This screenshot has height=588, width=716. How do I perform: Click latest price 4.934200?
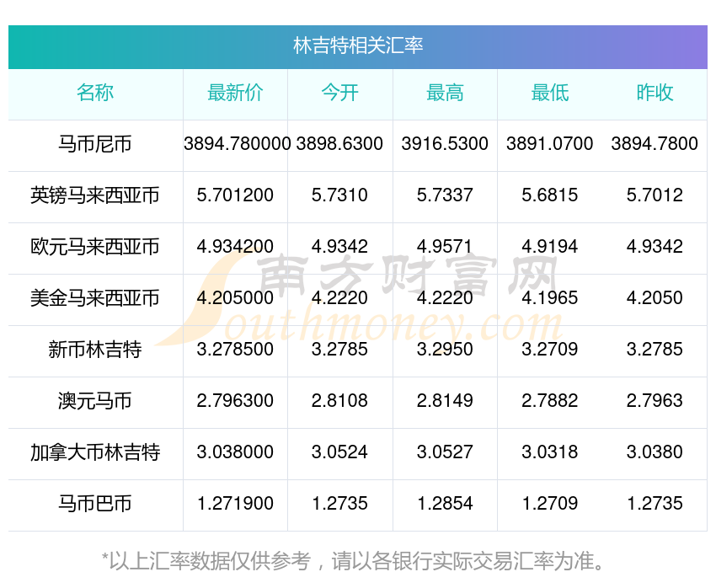click(x=235, y=247)
